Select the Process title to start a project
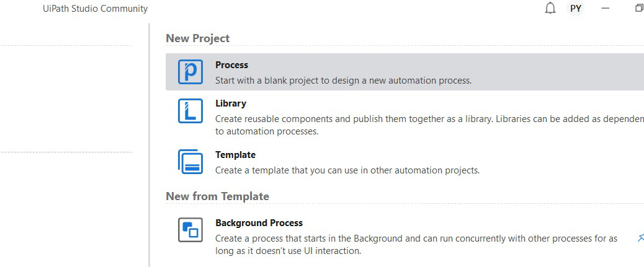 coord(231,65)
